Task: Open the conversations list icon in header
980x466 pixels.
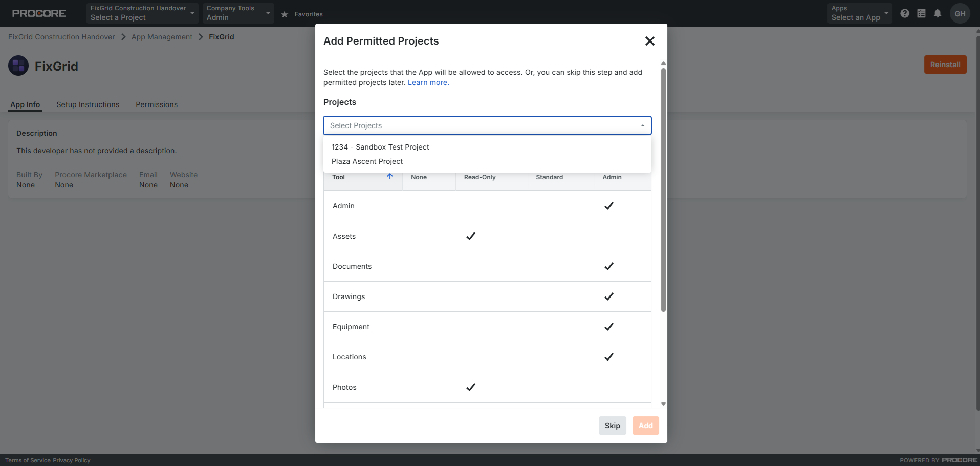Action: 921,13
